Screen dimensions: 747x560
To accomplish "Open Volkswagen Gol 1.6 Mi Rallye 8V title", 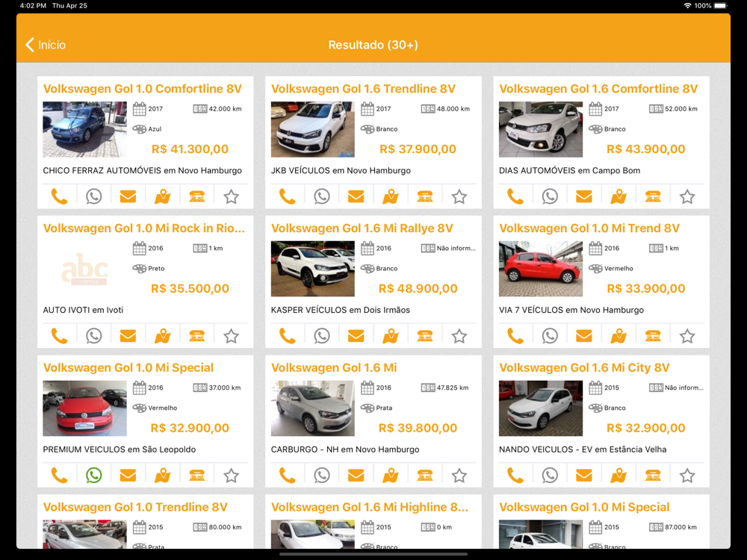I will pyautogui.click(x=362, y=228).
